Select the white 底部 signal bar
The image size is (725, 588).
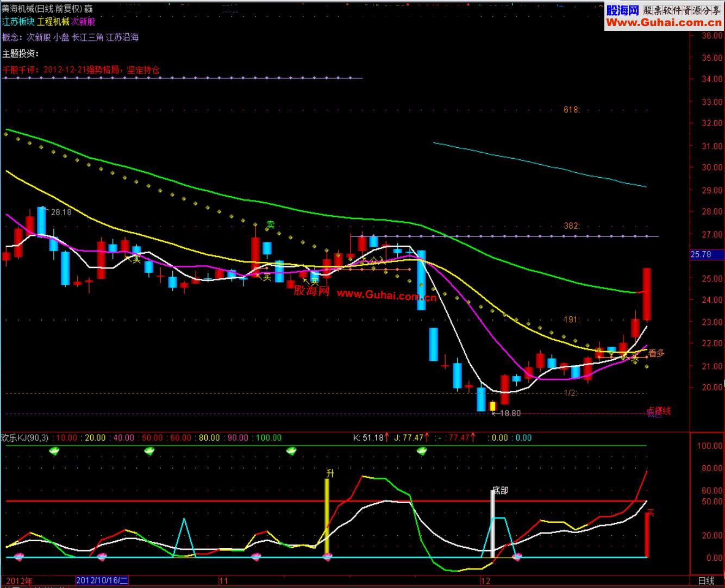493,523
